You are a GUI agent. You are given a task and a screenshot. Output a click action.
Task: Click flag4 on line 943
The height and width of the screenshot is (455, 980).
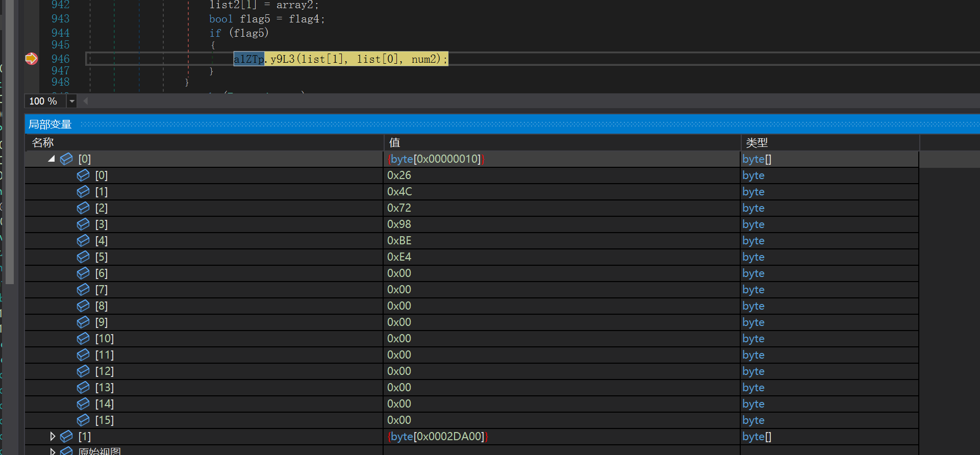click(x=305, y=19)
